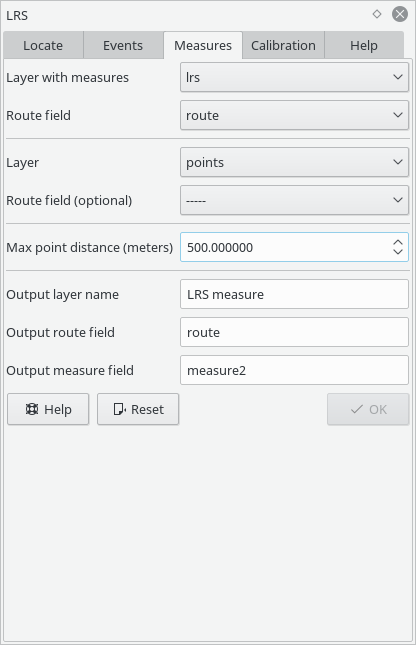Open the Layer dropdown showing points
Image resolution: width=416 pixels, height=645 pixels.
[x=294, y=162]
